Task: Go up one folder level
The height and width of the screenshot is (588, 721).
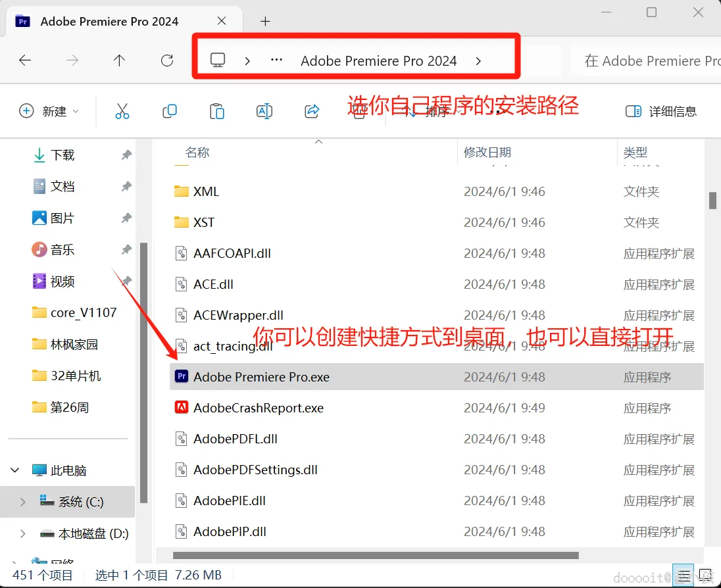Action: (119, 61)
